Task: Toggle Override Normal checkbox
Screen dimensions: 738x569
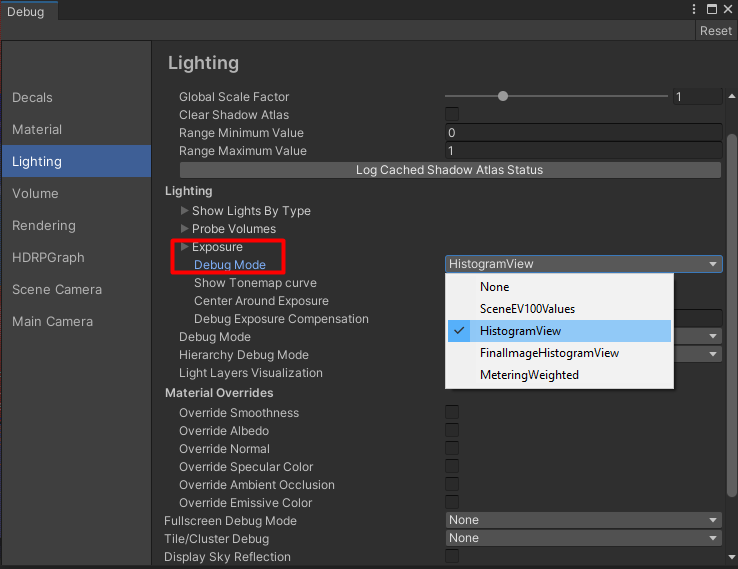Action: [x=452, y=448]
